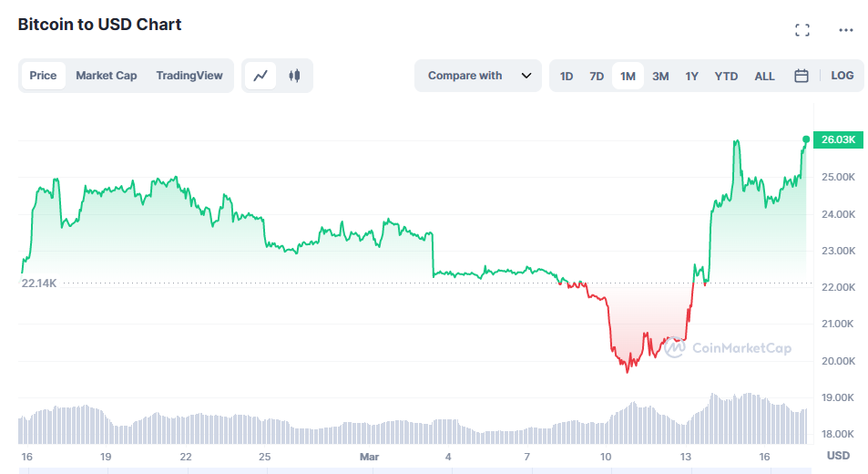Switch to candlestick chart icon
868x474 pixels.
(x=294, y=76)
